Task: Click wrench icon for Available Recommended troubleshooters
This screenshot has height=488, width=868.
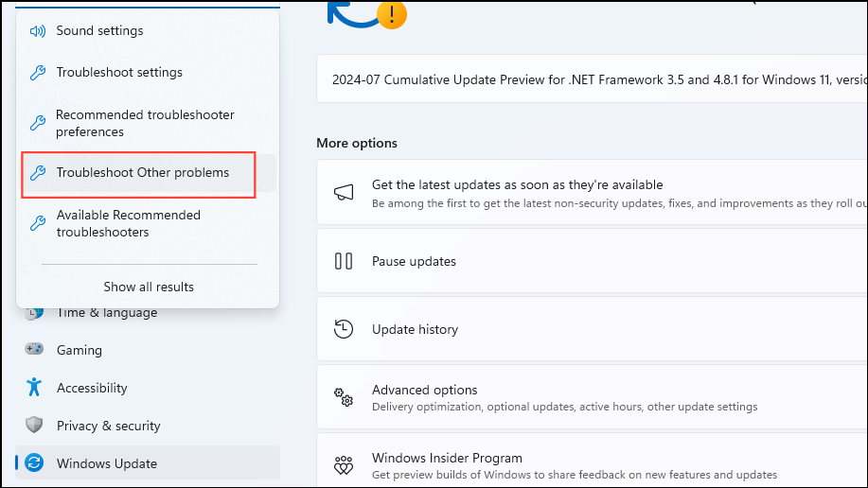Action: (38, 223)
